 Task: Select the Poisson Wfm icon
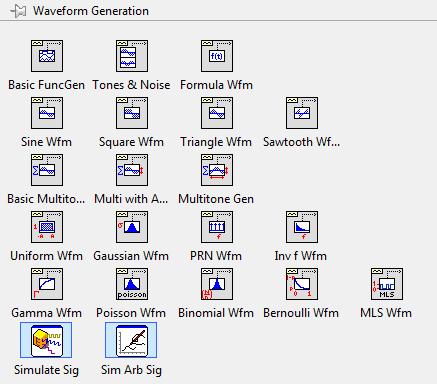click(132, 284)
